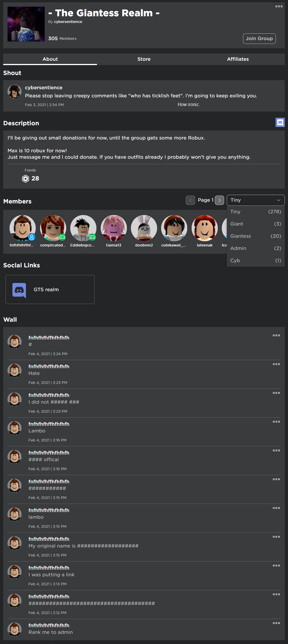Click the Discord icon in GTS realm card
Viewport: 288px width, 644px height.
[x=19, y=290]
